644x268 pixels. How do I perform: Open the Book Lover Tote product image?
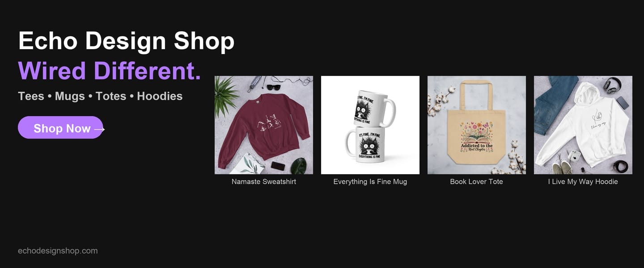click(x=477, y=125)
